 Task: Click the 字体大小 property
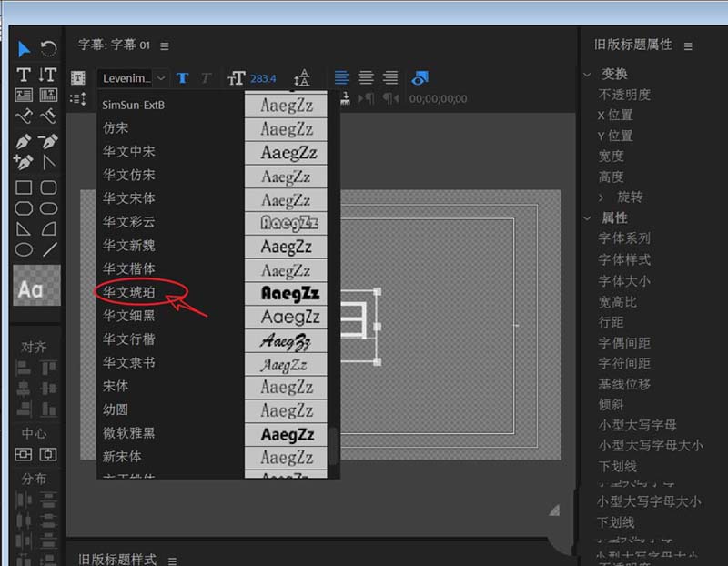click(624, 281)
